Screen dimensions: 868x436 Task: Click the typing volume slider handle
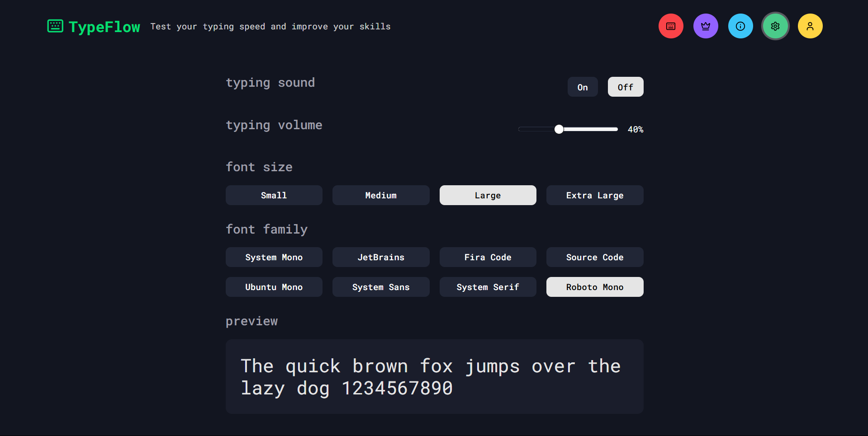tap(559, 129)
